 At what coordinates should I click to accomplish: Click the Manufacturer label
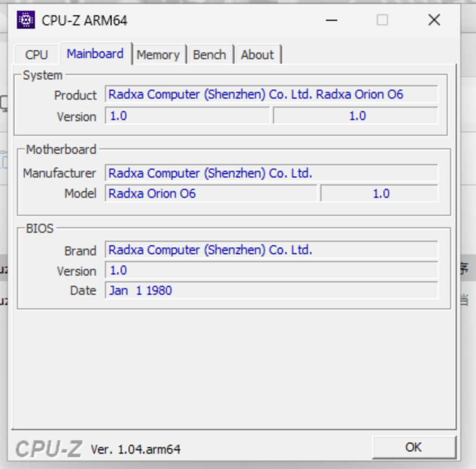[x=60, y=173]
